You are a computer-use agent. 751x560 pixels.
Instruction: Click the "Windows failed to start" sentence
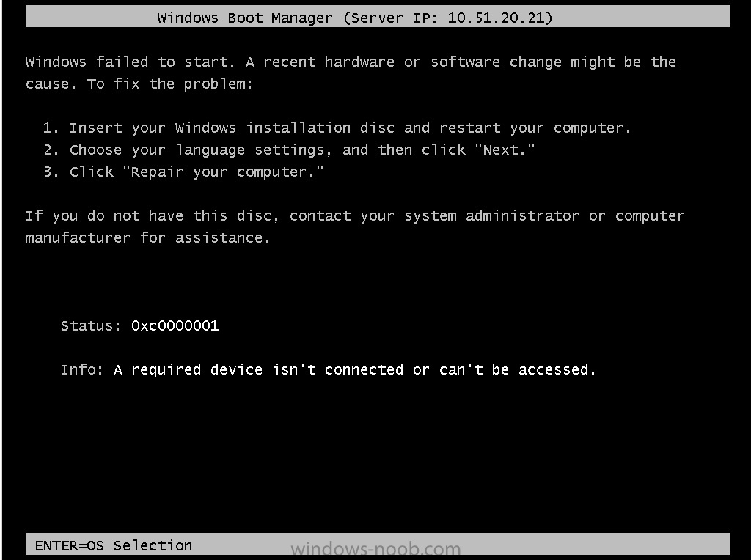129,62
